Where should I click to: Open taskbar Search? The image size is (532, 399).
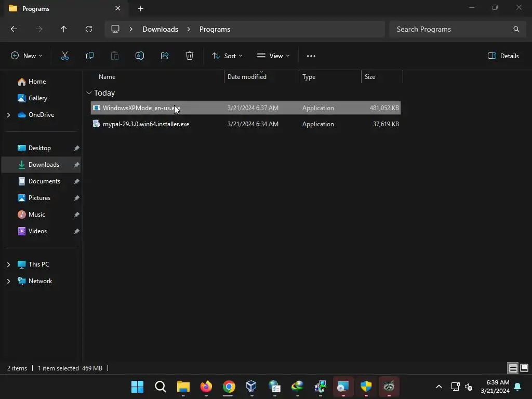(x=160, y=387)
